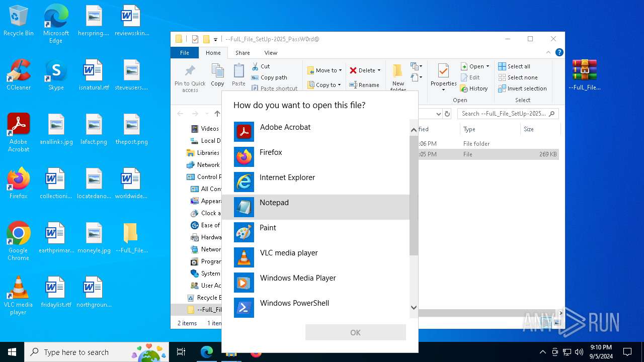The image size is (644, 362).
Task: Open Microsoft Edge desktop shortcut
Action: pos(56,24)
